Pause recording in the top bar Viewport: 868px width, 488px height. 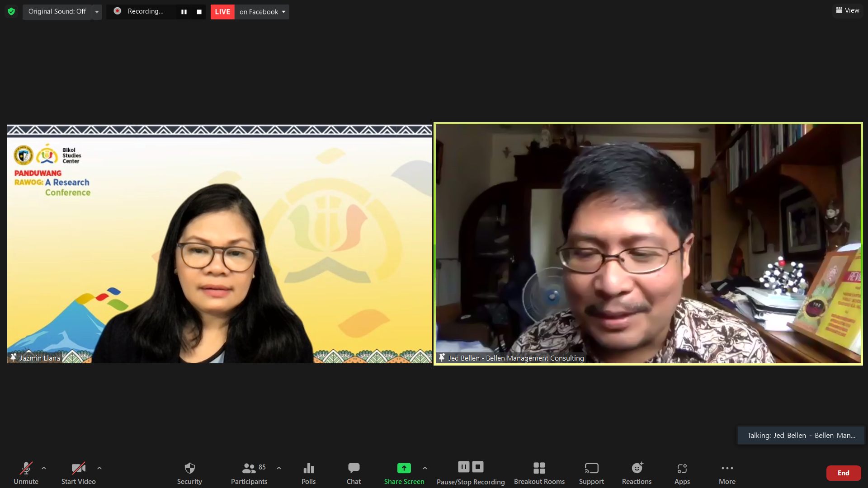click(x=184, y=12)
